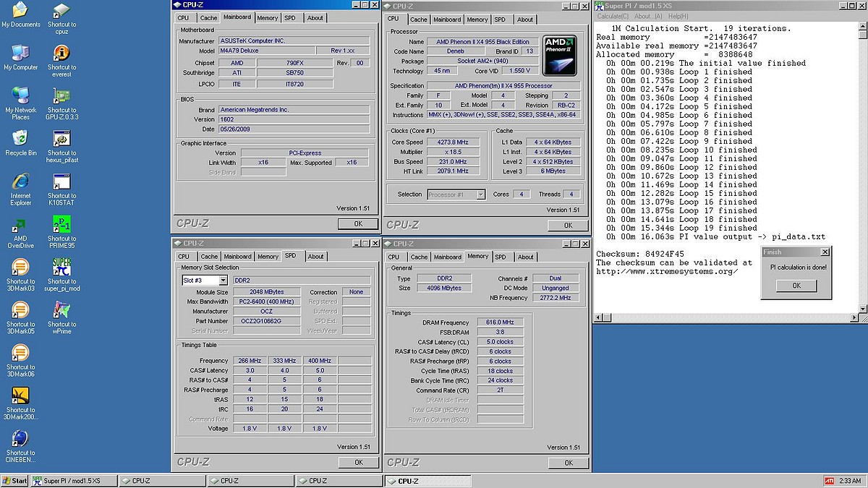Image resolution: width=868 pixels, height=488 pixels.
Task: Select the PRIME95 shortcut icon
Action: pyautogui.click(x=62, y=233)
